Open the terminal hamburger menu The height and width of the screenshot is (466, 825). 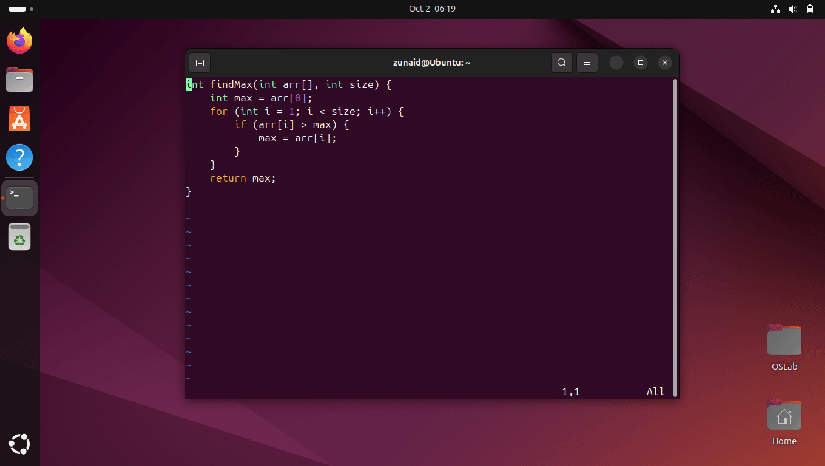point(587,63)
